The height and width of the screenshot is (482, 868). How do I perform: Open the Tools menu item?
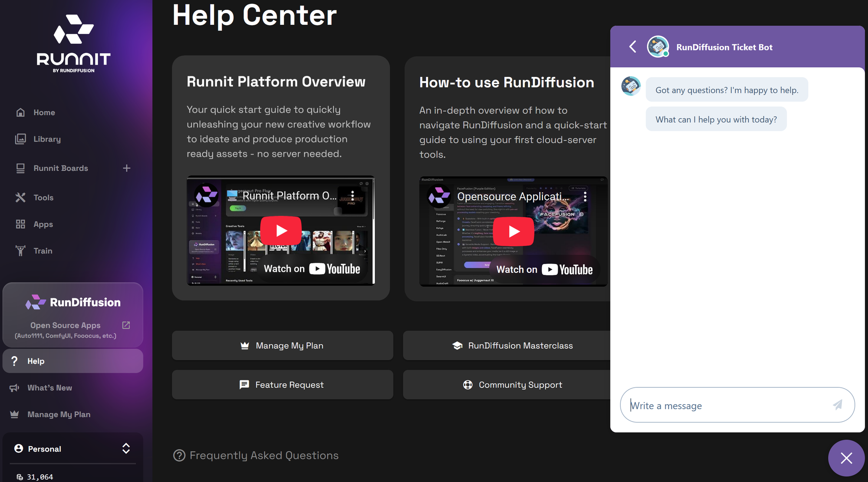(43, 198)
